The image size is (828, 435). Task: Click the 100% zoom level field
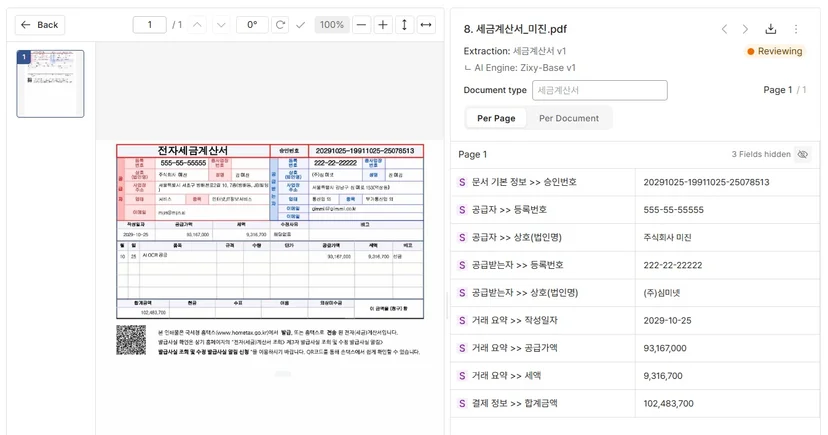(x=332, y=25)
